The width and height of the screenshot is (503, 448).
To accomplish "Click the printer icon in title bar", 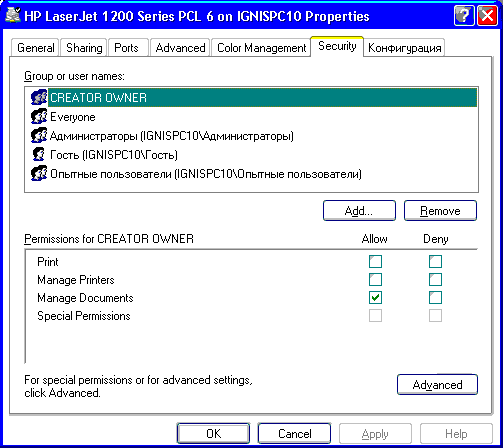I will [13, 15].
